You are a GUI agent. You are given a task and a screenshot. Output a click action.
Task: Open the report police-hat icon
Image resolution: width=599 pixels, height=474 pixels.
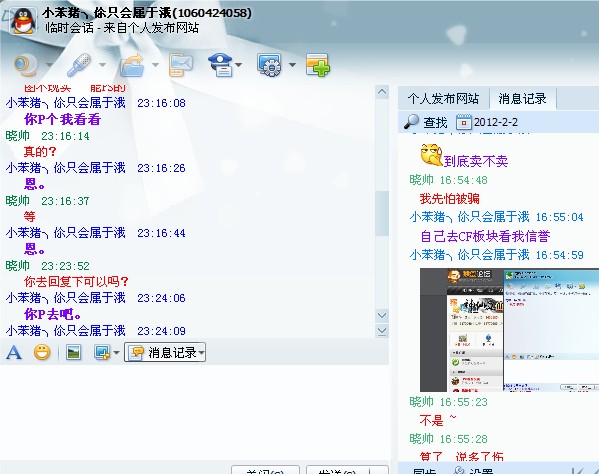(x=220, y=65)
